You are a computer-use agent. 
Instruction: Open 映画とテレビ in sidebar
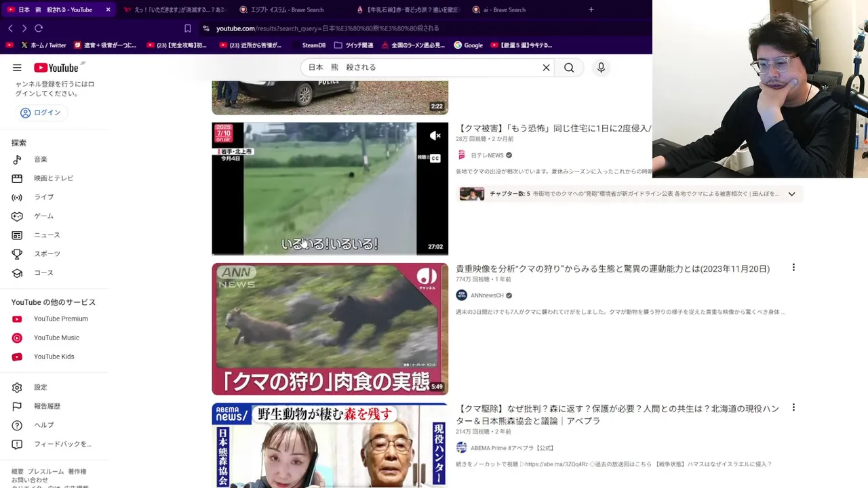(54, 178)
